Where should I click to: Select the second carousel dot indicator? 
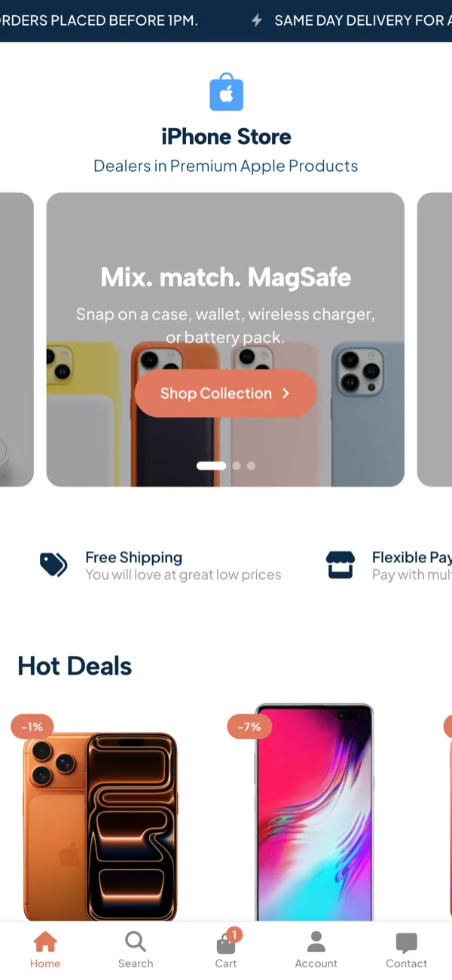pos(237,466)
